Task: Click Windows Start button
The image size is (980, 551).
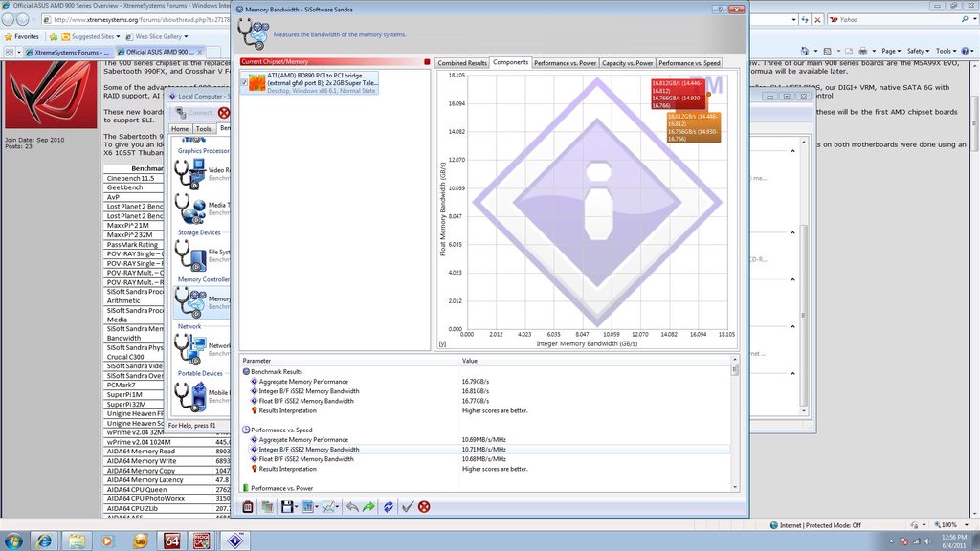Action: 13,541
